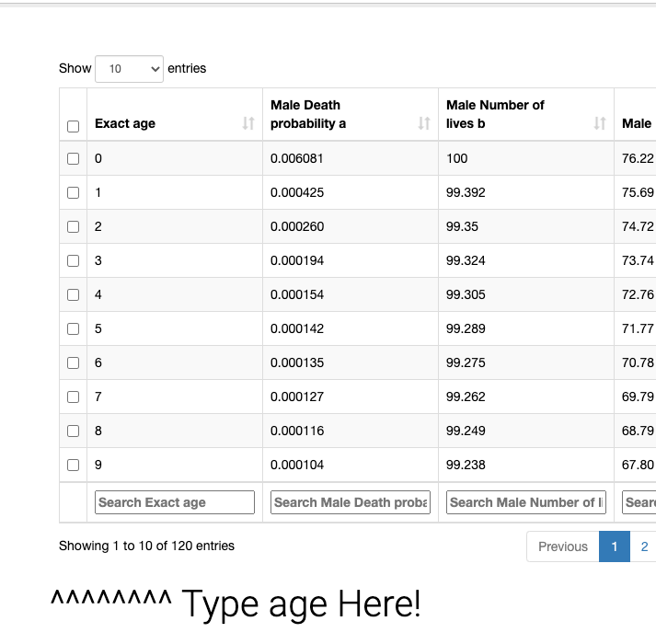The height and width of the screenshot is (644, 656).
Task: Sort by Male Death probability arrows icon
Action: (x=424, y=123)
